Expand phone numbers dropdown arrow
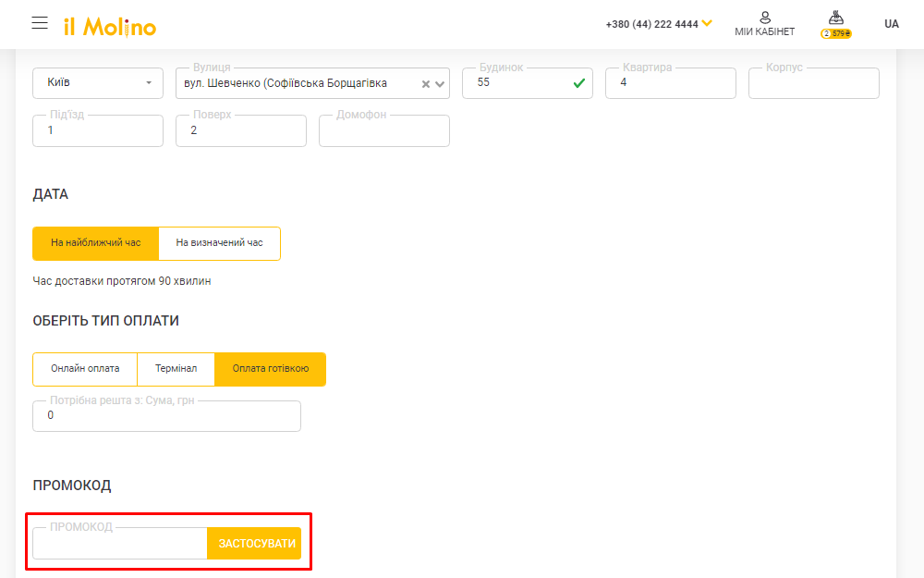The image size is (924, 578). point(707,23)
